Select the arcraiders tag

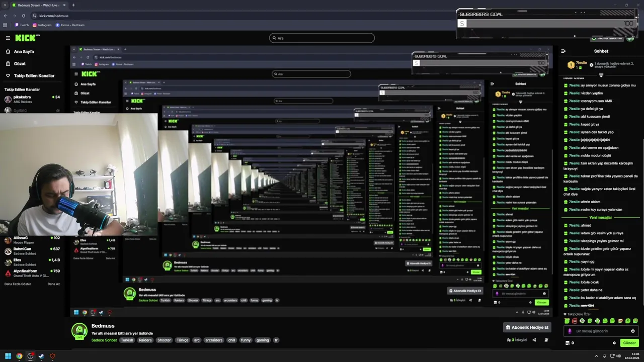click(214, 340)
